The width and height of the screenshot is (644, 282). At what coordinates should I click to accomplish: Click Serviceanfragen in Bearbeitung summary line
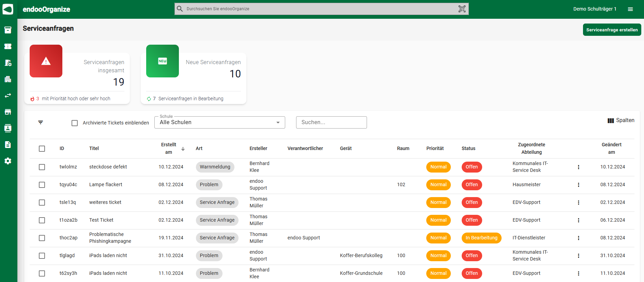[x=191, y=99]
